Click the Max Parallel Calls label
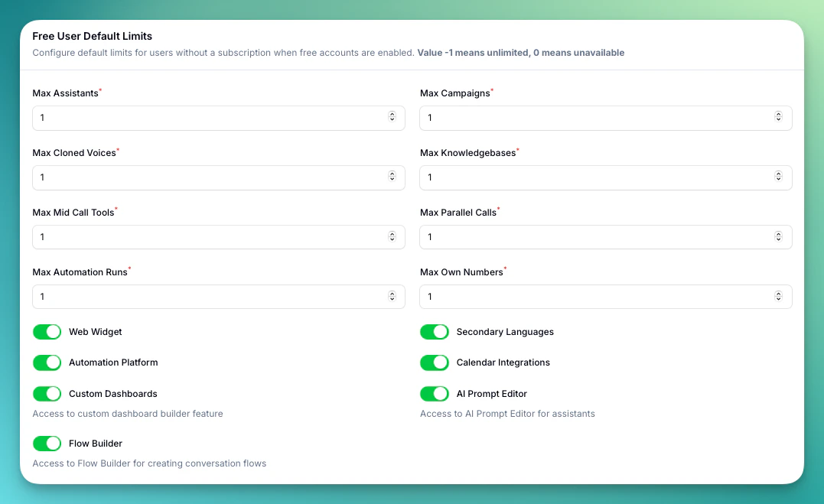Screen dimensions: 824x504 click(x=458, y=213)
